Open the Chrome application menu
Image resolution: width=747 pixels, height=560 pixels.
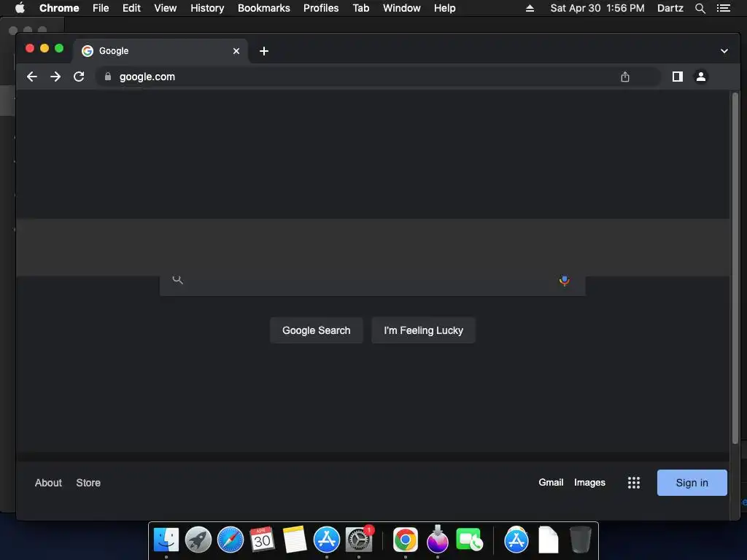click(x=59, y=8)
